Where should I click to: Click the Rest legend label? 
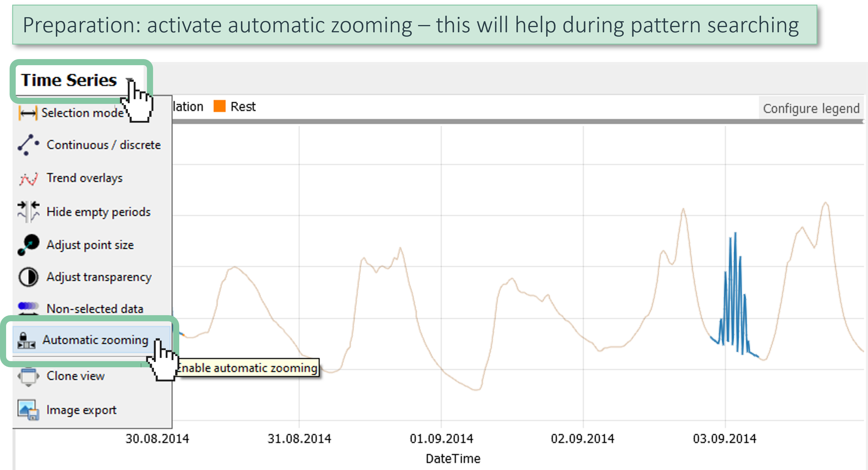(x=243, y=107)
